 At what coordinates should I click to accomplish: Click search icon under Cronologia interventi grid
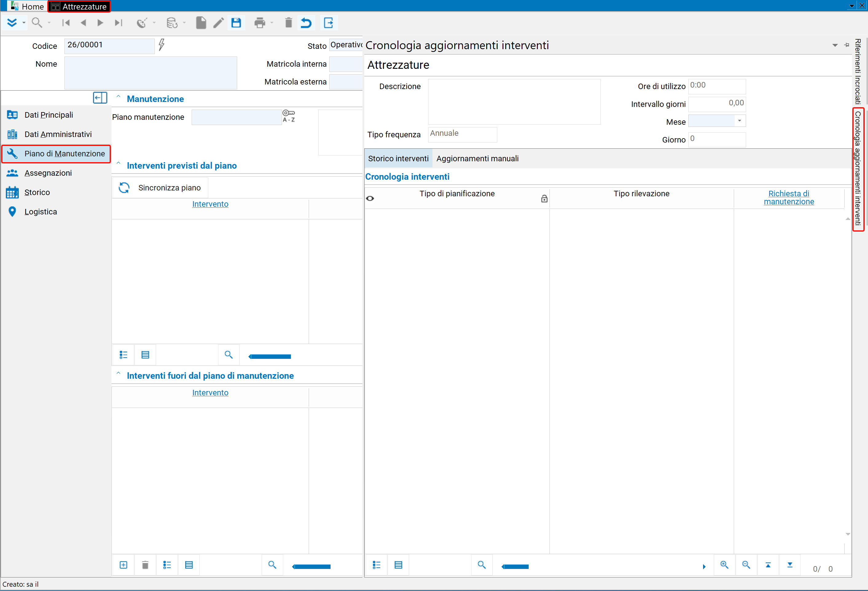pos(482,565)
